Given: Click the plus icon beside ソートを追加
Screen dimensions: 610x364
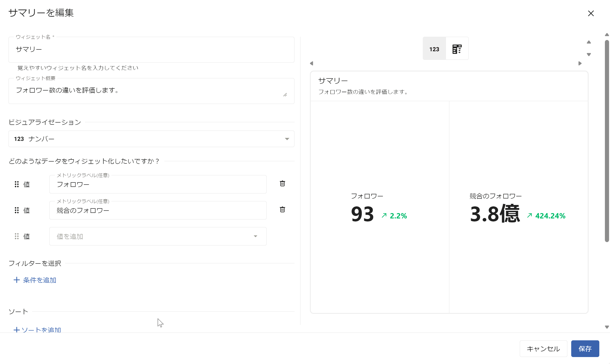Looking at the screenshot, I should (16, 330).
